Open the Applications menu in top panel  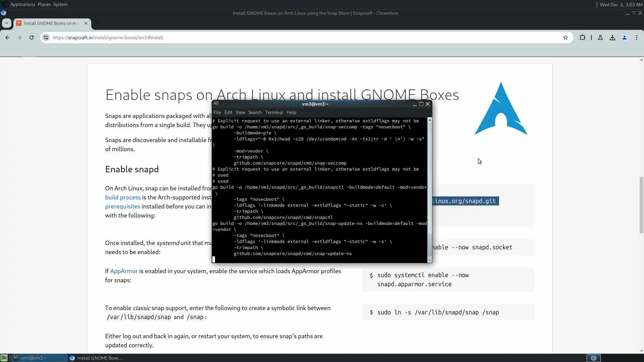(22, 4)
